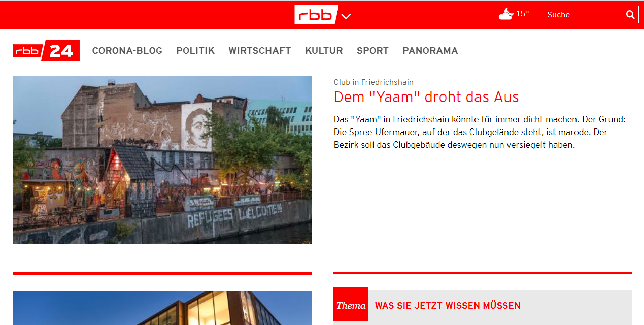Click the rbb logo in top bar
Image resolution: width=644 pixels, height=325 pixels.
(x=316, y=15)
